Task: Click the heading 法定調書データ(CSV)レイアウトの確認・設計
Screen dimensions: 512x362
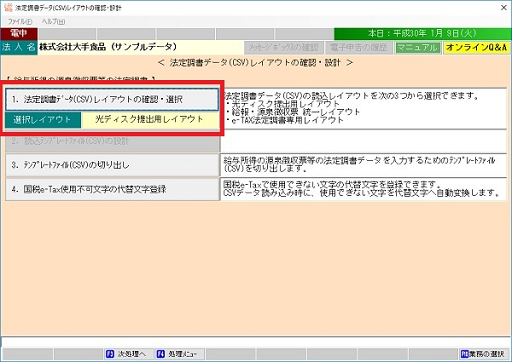Action: (255, 63)
